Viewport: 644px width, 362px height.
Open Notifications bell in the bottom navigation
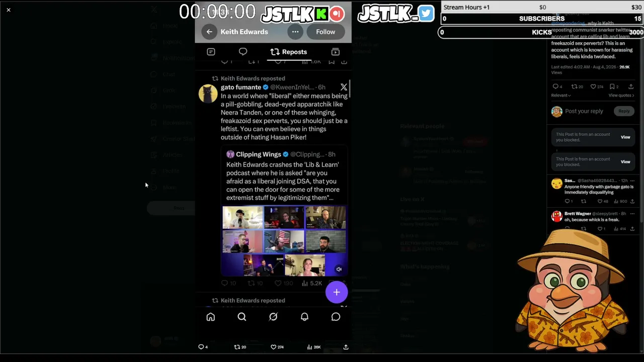(x=304, y=317)
